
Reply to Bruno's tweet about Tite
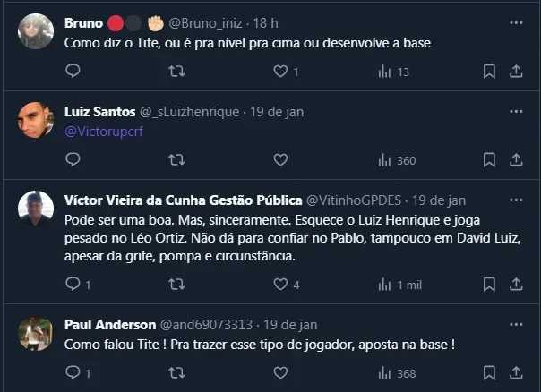click(x=73, y=72)
